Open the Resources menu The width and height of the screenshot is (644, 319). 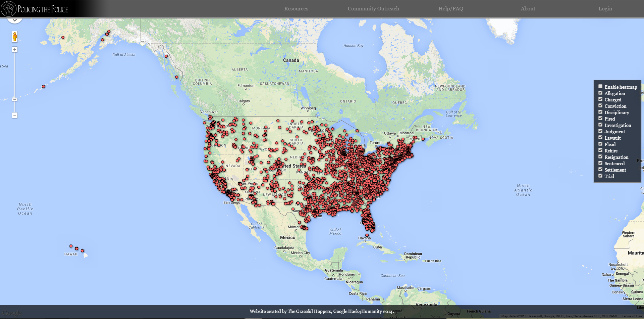coord(296,9)
